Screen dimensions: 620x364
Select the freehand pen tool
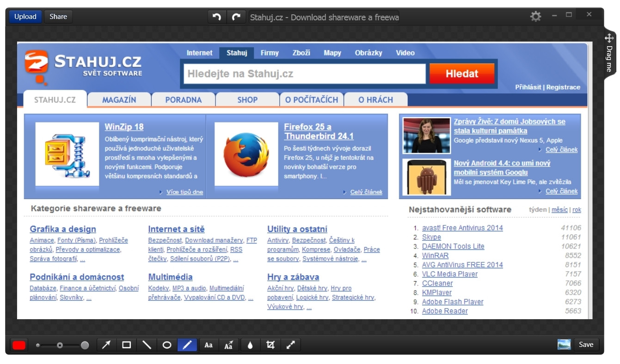[x=187, y=345]
